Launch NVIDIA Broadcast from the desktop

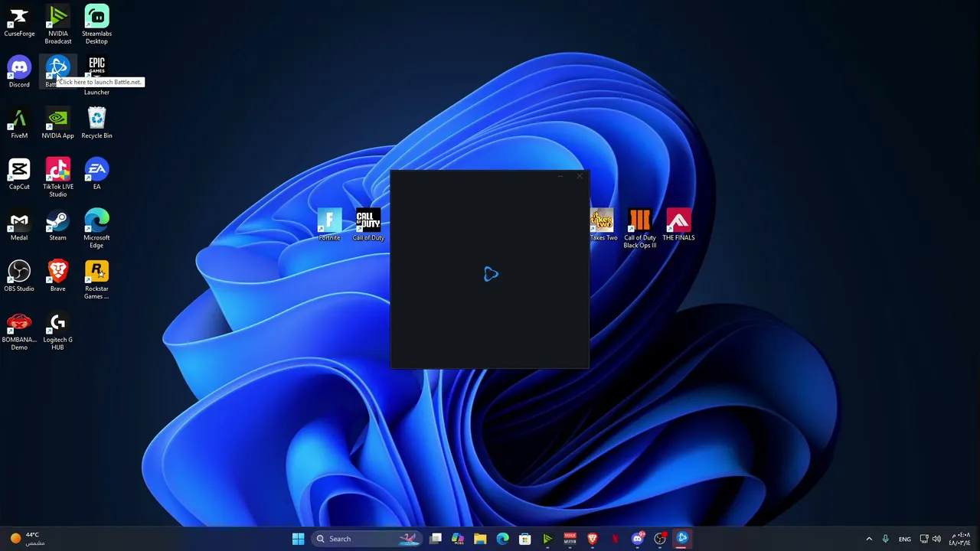[57, 24]
